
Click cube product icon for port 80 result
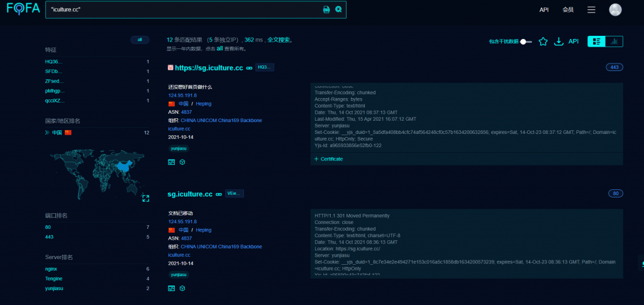click(182, 289)
